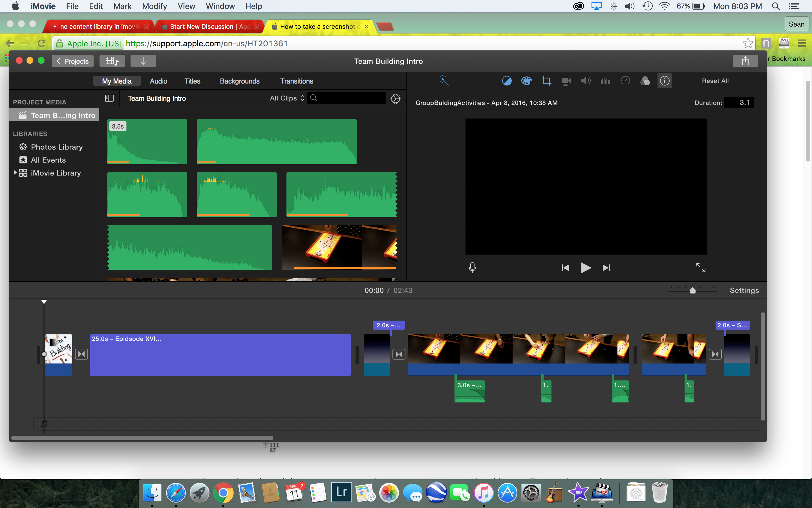Play the project in the viewer

(x=586, y=268)
